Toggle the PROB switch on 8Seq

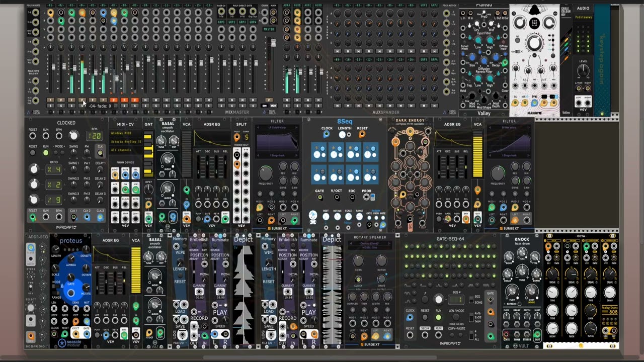click(x=372, y=198)
